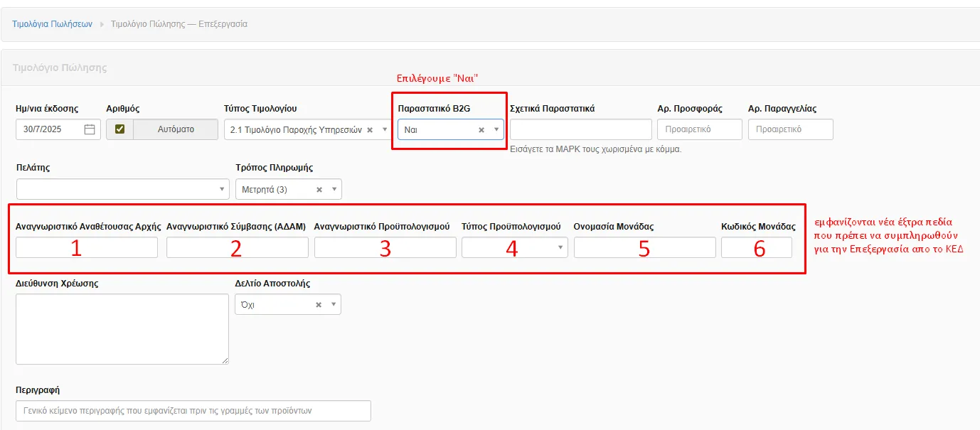Focus the Αρ. Παραγγελίας field

coord(790,129)
